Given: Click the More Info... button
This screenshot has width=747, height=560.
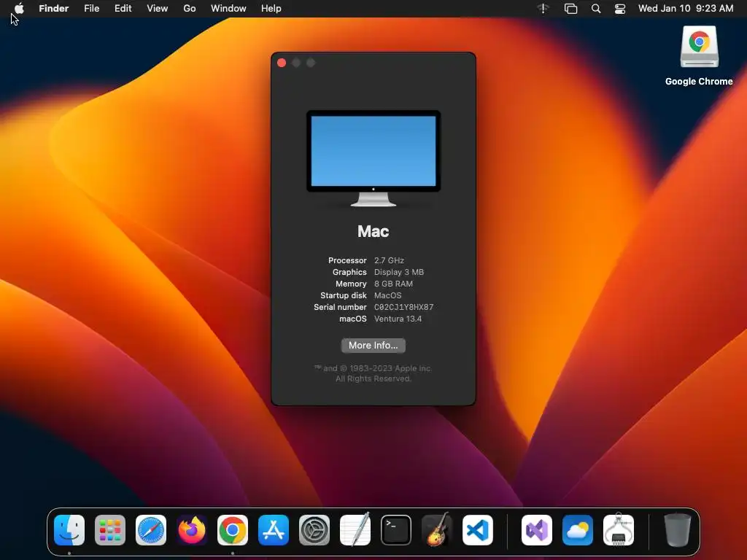Looking at the screenshot, I should tap(373, 345).
